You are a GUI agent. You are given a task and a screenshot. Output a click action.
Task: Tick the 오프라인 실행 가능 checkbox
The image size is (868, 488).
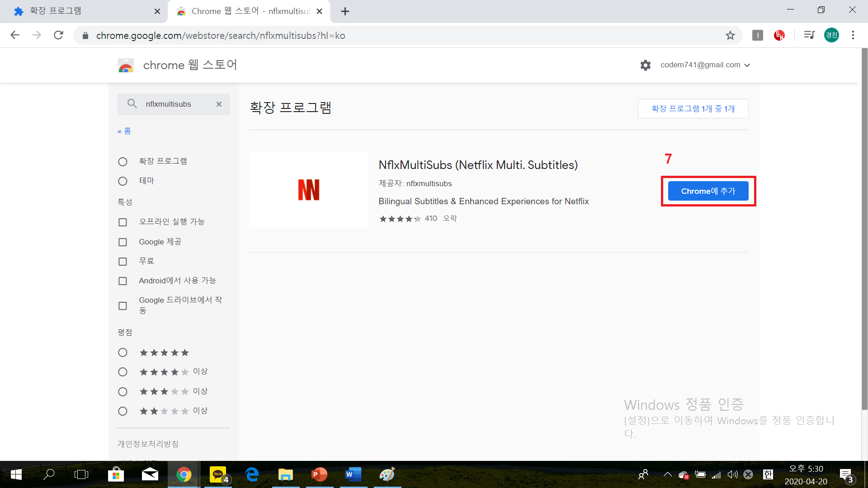pyautogui.click(x=123, y=222)
